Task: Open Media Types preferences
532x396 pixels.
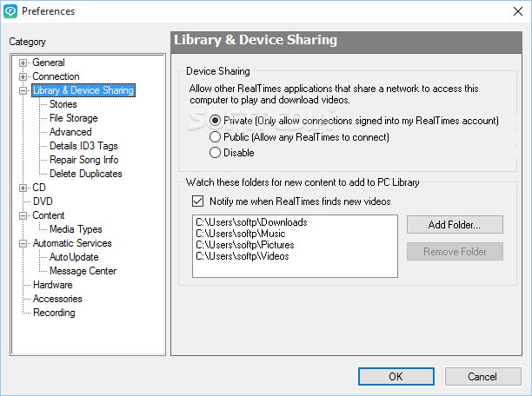Action: pos(76,229)
